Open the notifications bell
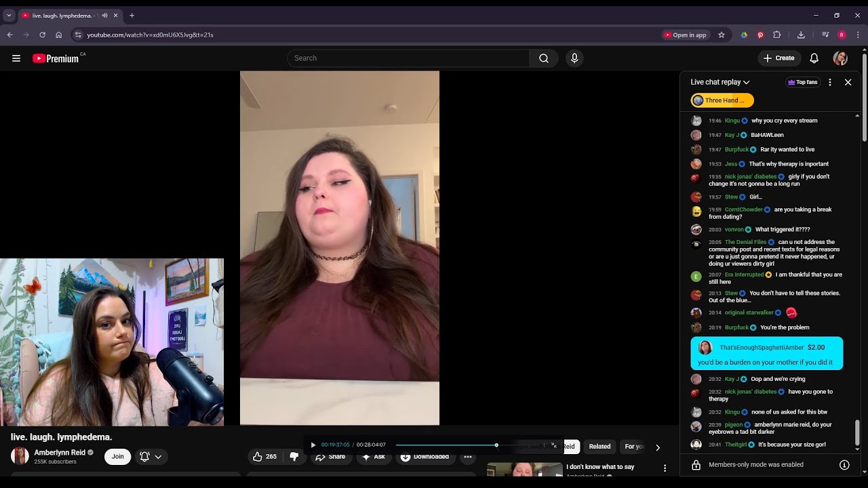 pyautogui.click(x=814, y=58)
